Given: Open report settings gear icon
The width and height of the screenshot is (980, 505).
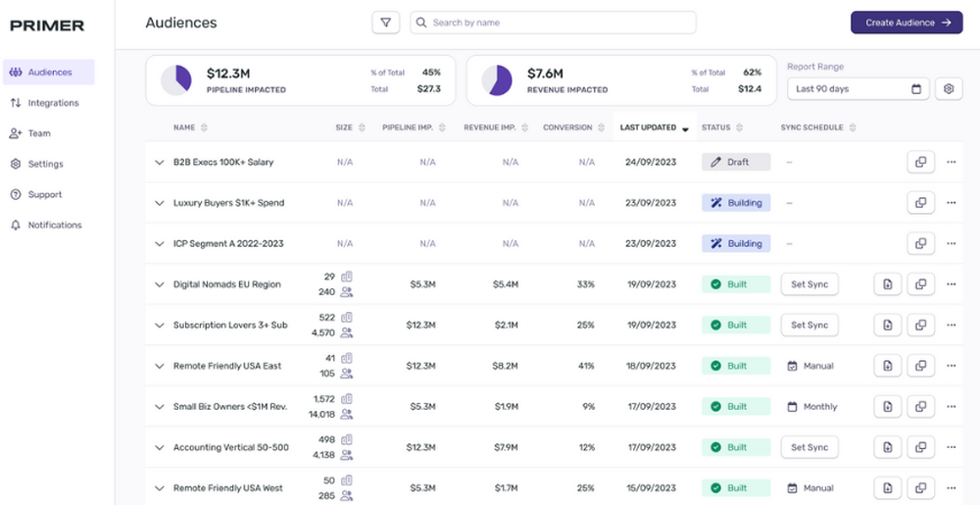Looking at the screenshot, I should tap(949, 89).
